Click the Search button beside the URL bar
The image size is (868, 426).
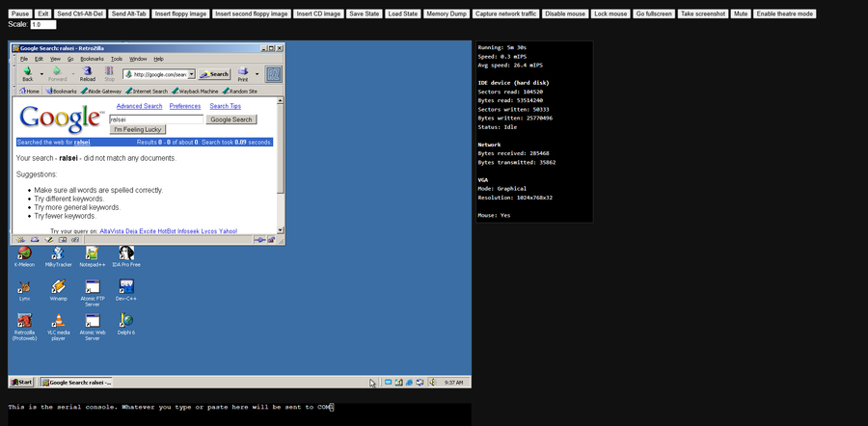point(214,74)
